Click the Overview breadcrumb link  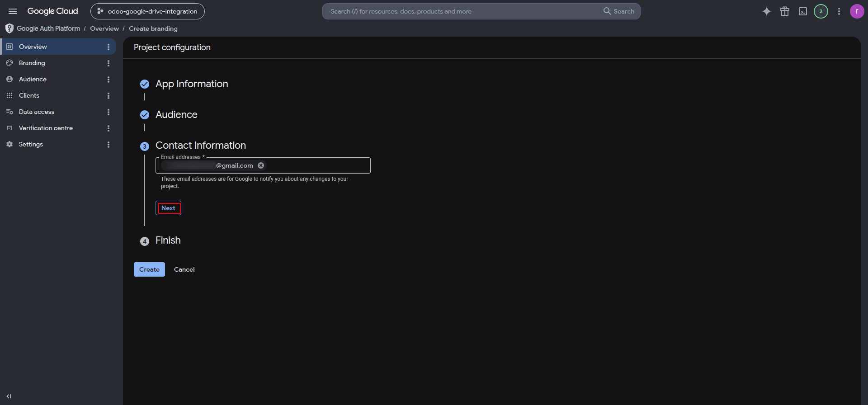pos(104,28)
